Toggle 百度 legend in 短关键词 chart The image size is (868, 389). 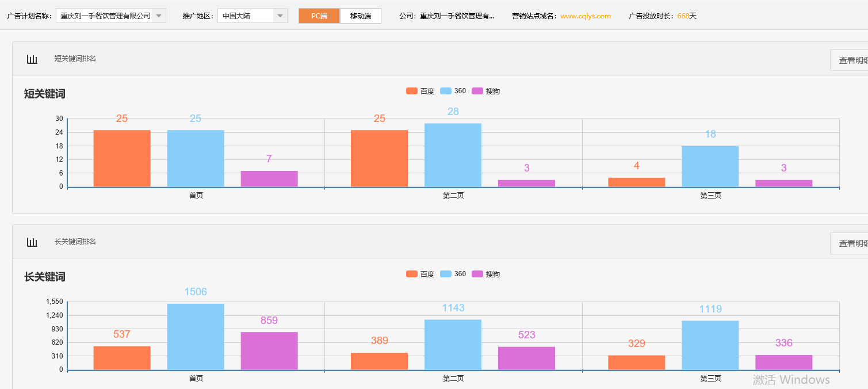point(420,91)
